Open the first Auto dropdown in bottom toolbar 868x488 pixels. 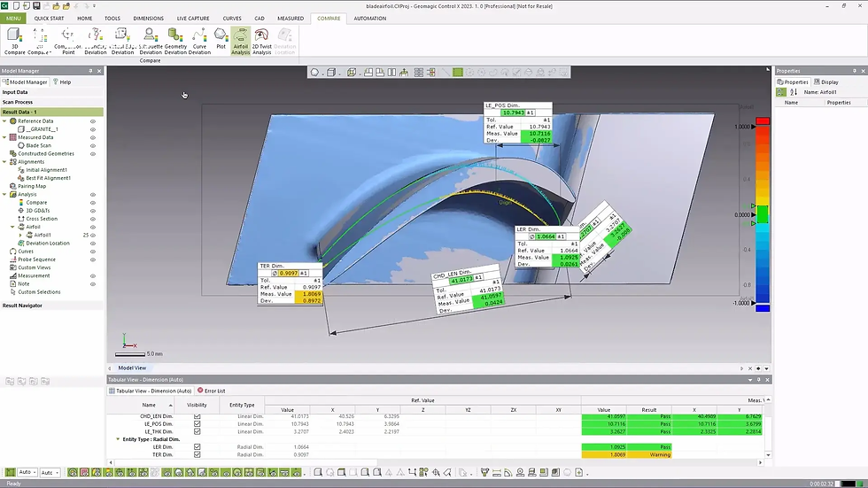point(27,473)
